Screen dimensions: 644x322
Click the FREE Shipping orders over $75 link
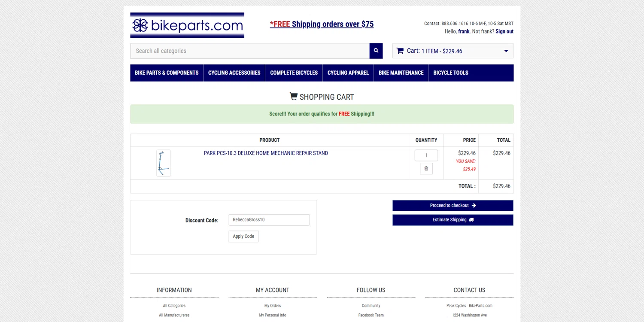point(322,24)
